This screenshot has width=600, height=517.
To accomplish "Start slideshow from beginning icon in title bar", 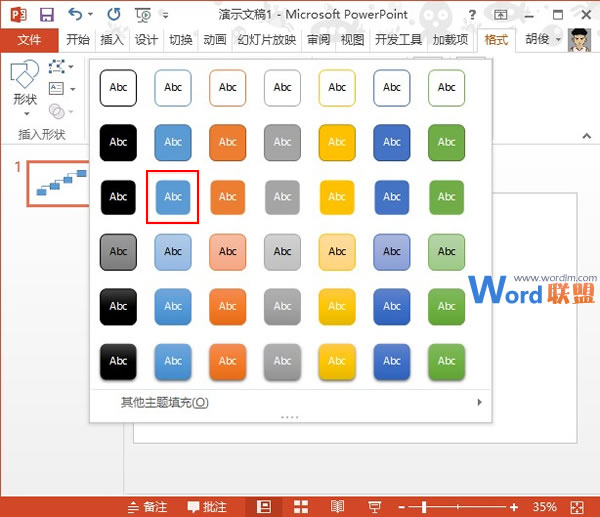I will point(143,15).
